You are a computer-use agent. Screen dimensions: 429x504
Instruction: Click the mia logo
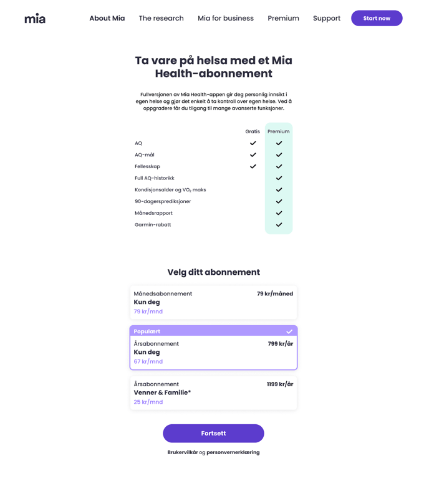(x=35, y=19)
